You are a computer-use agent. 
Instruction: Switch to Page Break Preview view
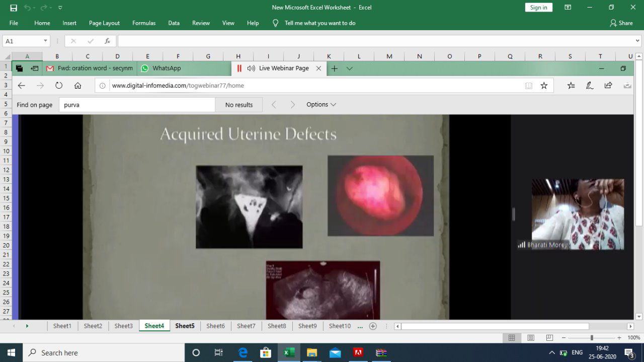[549, 338]
